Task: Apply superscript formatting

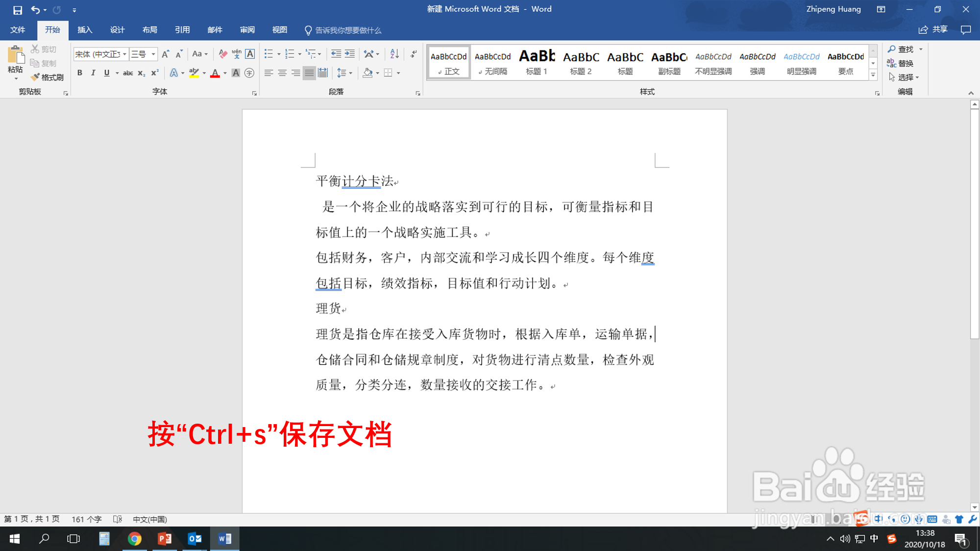Action: pyautogui.click(x=154, y=72)
